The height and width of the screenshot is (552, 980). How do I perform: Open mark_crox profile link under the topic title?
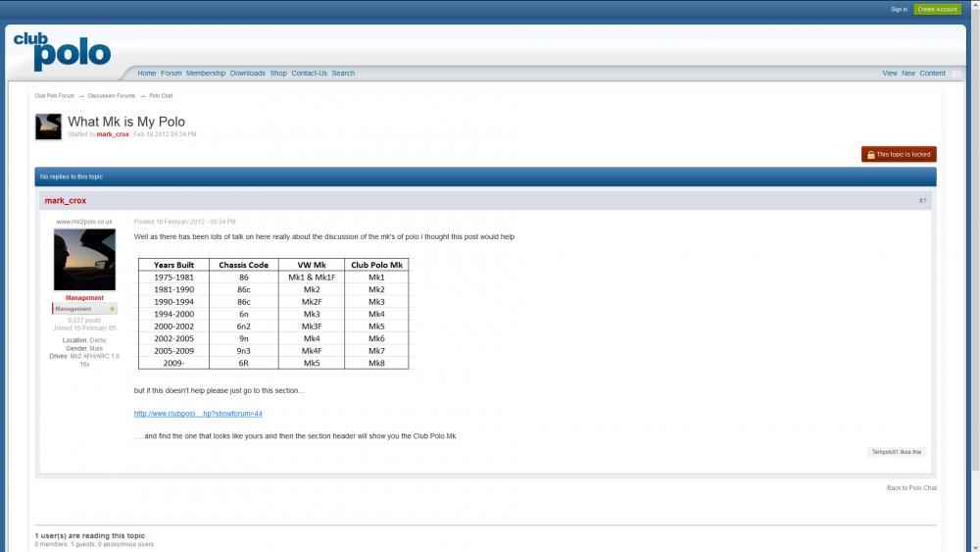click(x=113, y=134)
